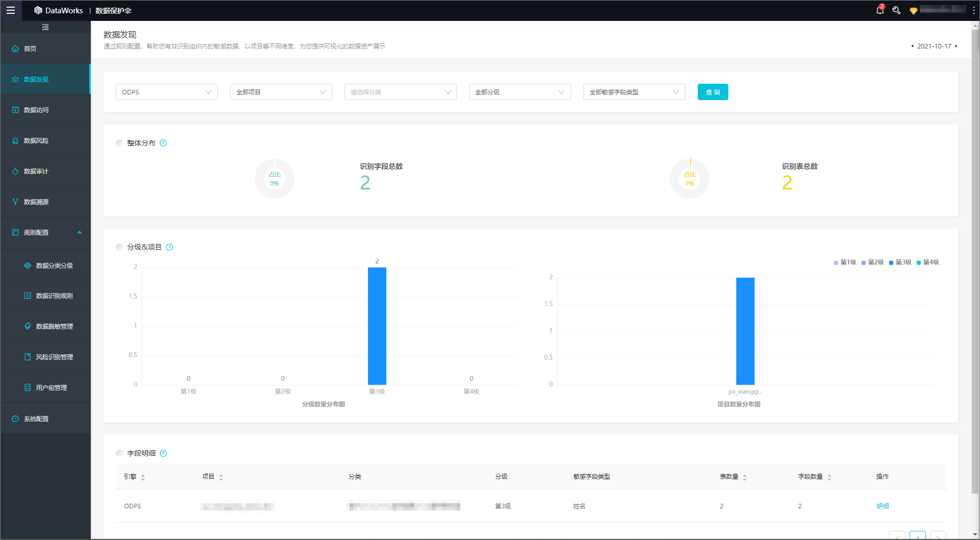980x540 pixels.
Task: Click the 数据分类分级 icon
Action: 28,265
